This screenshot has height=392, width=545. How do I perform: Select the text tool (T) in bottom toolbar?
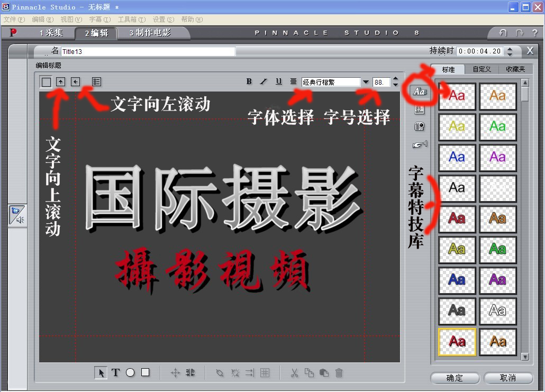coord(115,373)
